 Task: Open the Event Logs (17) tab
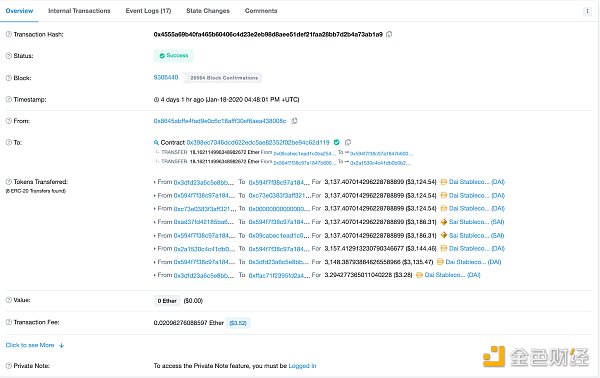click(x=148, y=11)
